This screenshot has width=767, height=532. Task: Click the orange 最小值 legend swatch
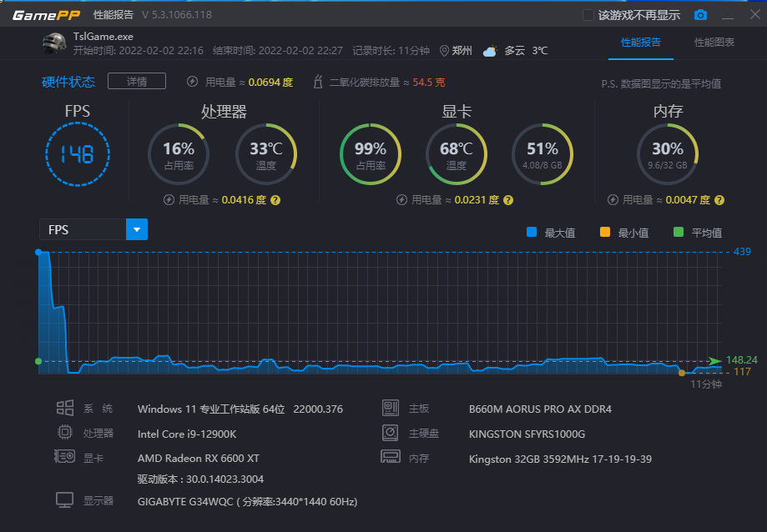tap(605, 232)
